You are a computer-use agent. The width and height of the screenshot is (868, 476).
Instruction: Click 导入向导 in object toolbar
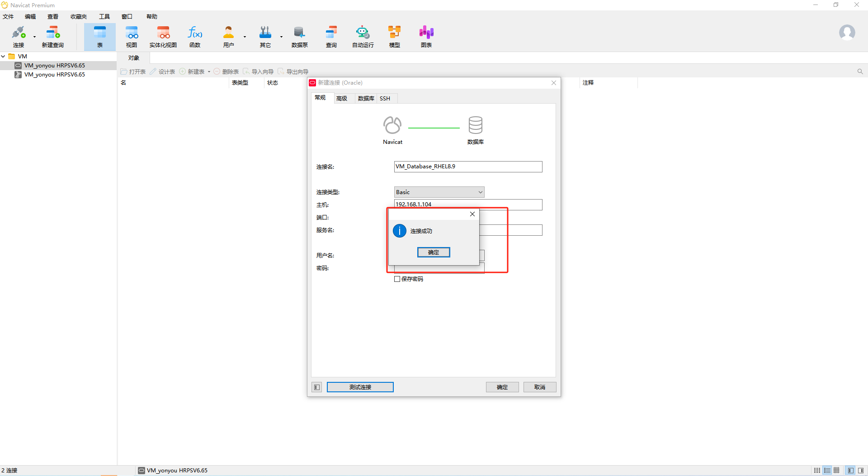coord(259,72)
